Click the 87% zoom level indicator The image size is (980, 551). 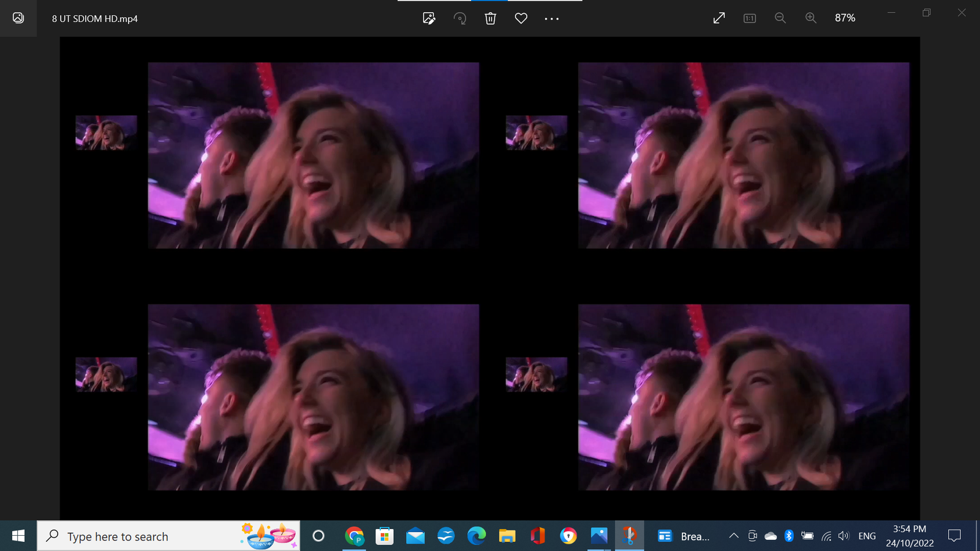pyautogui.click(x=845, y=18)
